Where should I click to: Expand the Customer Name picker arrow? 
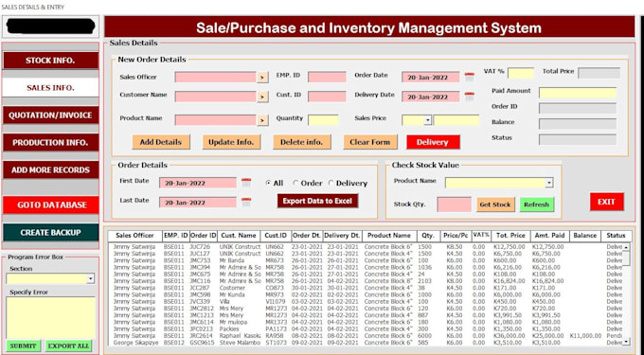tap(263, 97)
